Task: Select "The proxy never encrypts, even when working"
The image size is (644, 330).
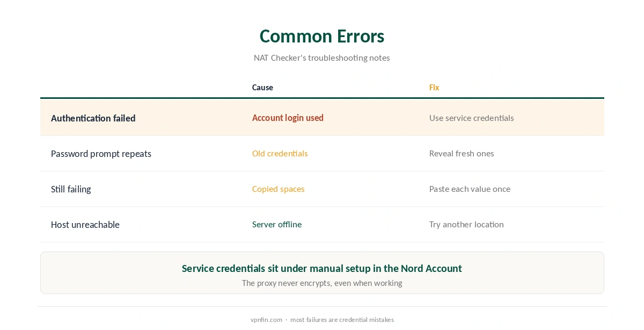Action: click(322, 283)
